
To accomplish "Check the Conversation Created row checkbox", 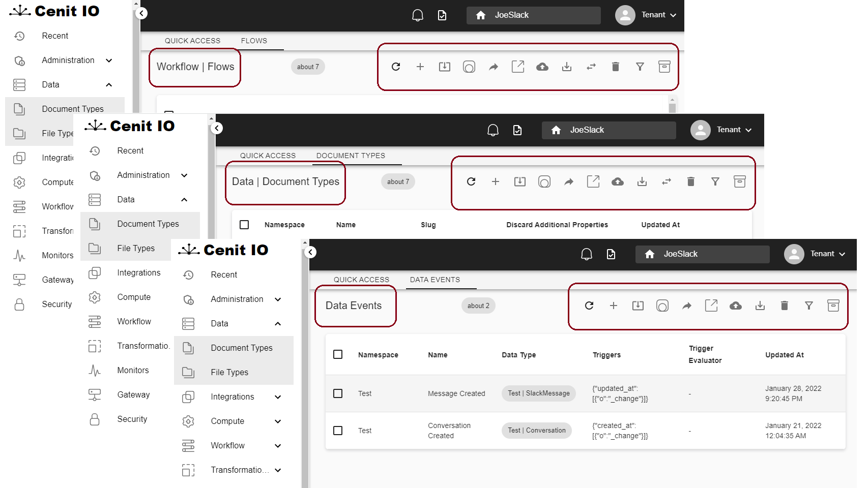I will pos(338,431).
